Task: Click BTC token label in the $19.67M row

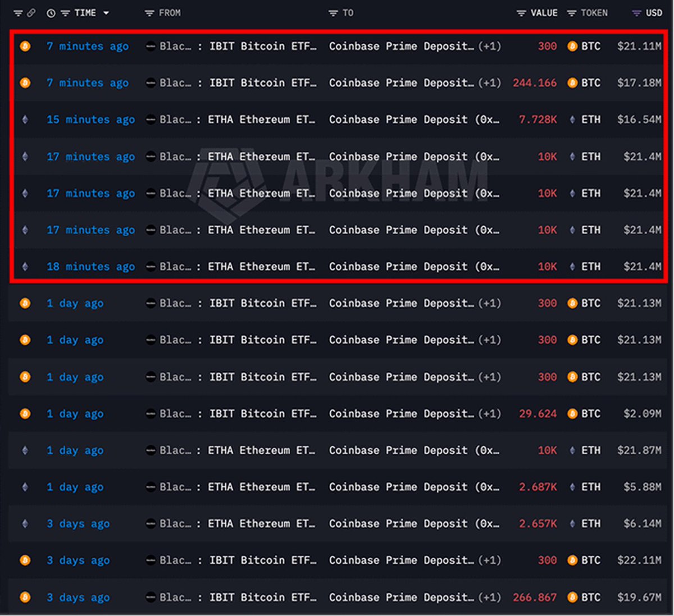Action: click(x=591, y=597)
